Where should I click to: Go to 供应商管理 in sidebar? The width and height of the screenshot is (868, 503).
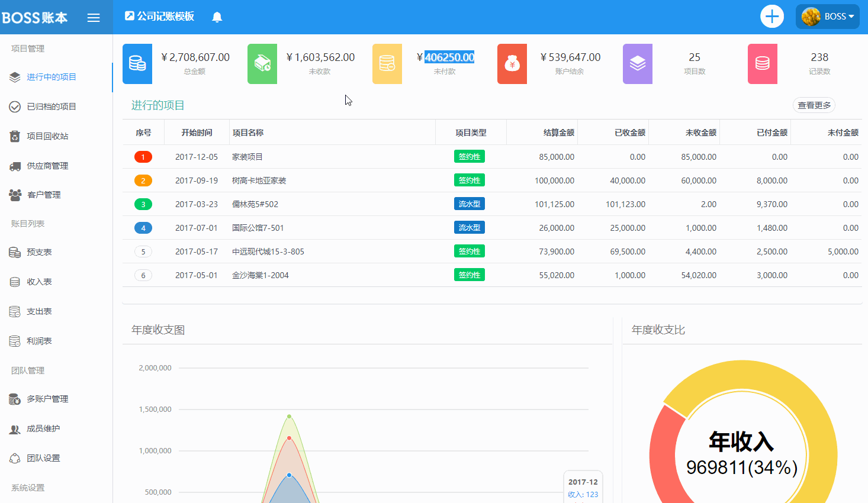[47, 166]
